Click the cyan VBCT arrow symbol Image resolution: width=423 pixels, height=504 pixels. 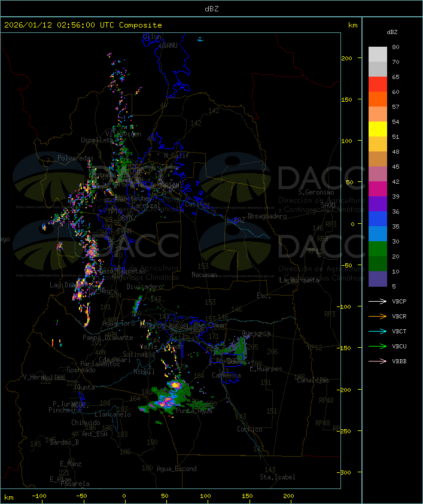pyautogui.click(x=378, y=331)
